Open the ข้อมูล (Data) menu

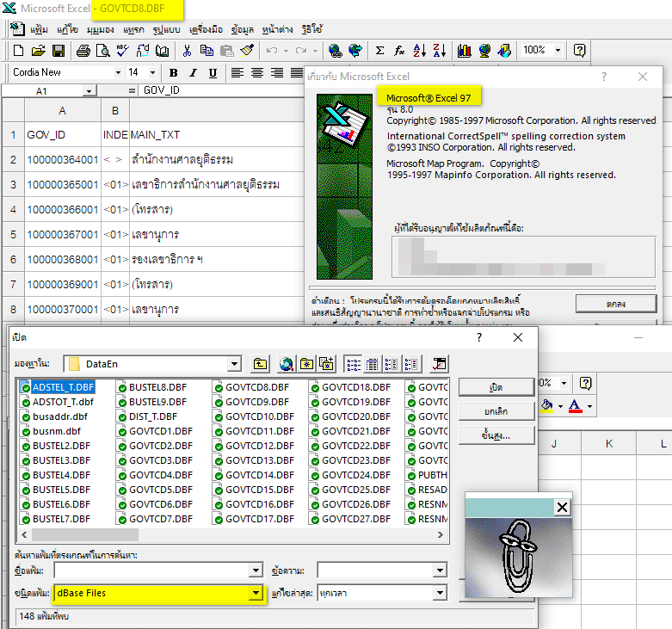pyautogui.click(x=242, y=29)
